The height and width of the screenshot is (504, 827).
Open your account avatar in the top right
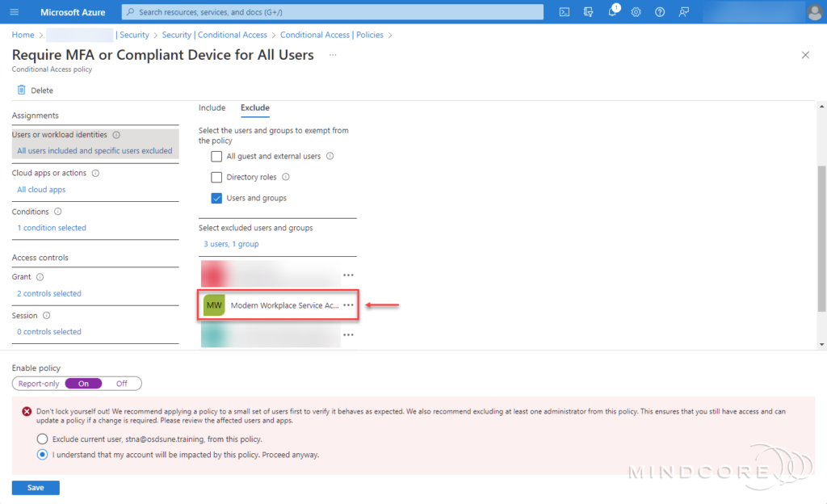click(814, 12)
